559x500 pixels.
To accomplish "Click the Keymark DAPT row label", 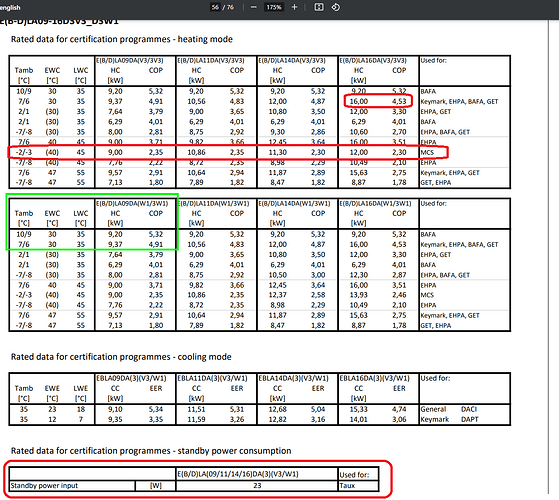I will click(x=449, y=419).
